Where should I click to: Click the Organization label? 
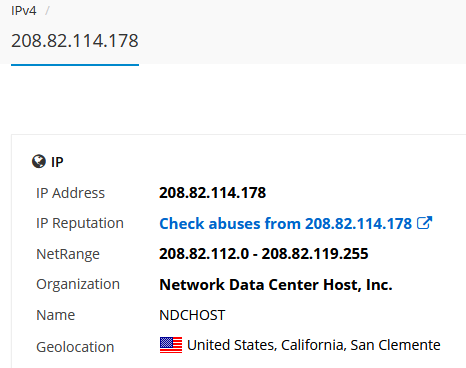pyautogui.click(x=78, y=285)
